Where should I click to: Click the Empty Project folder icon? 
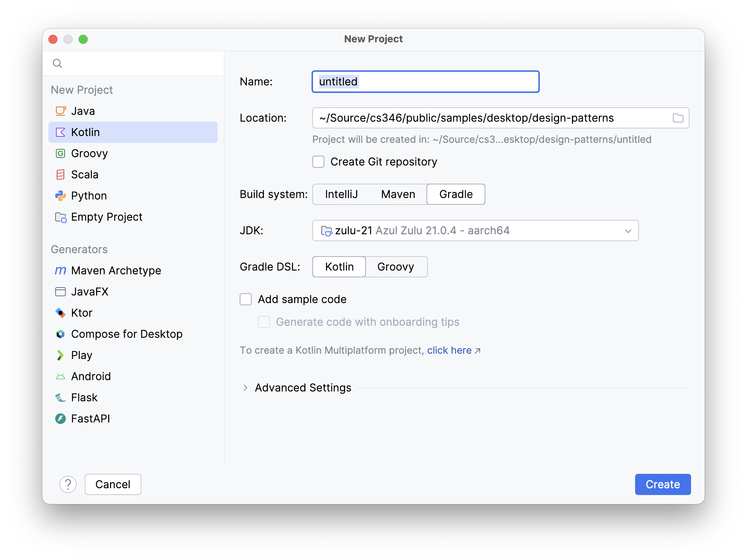[60, 217]
